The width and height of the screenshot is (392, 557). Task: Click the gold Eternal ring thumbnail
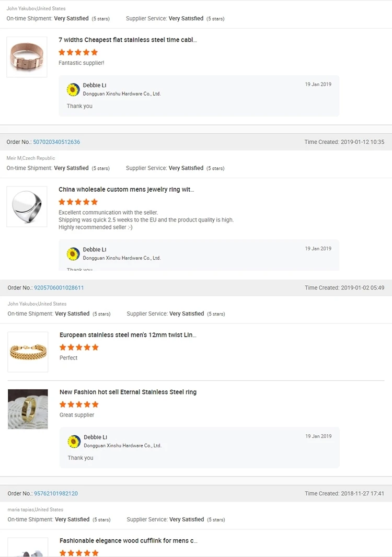pos(28,409)
